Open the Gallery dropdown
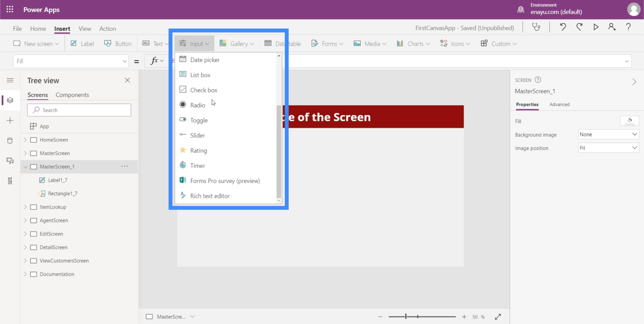The image size is (644, 324). click(x=237, y=44)
